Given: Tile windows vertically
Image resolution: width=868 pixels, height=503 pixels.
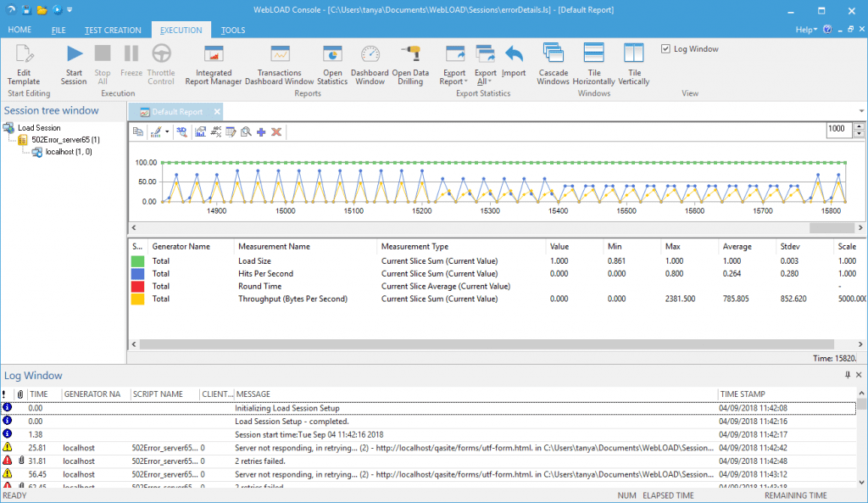Looking at the screenshot, I should pyautogui.click(x=634, y=64).
